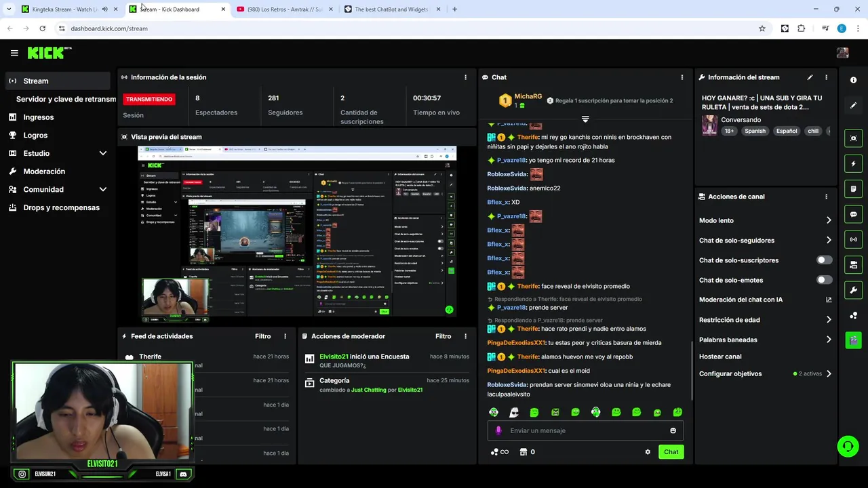Open options menu of Acciones de canal panel
The width and height of the screenshot is (868, 488).
826,197
